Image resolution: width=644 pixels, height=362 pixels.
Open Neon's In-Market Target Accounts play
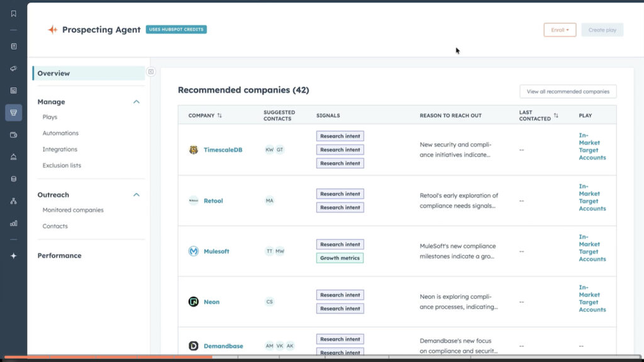[592, 299]
